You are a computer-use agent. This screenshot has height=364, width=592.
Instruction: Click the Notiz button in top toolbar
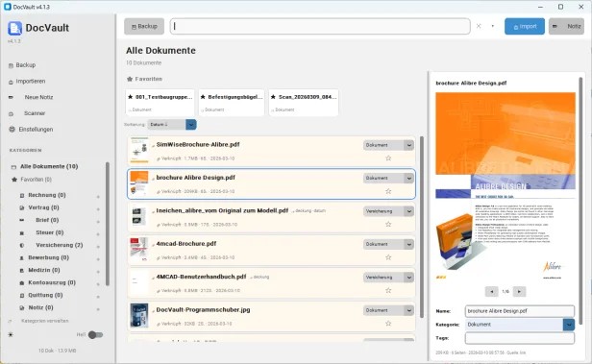(x=566, y=26)
